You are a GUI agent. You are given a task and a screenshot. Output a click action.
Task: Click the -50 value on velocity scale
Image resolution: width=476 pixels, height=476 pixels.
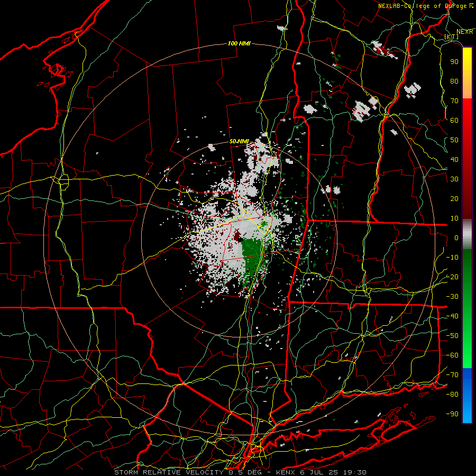click(x=452, y=336)
